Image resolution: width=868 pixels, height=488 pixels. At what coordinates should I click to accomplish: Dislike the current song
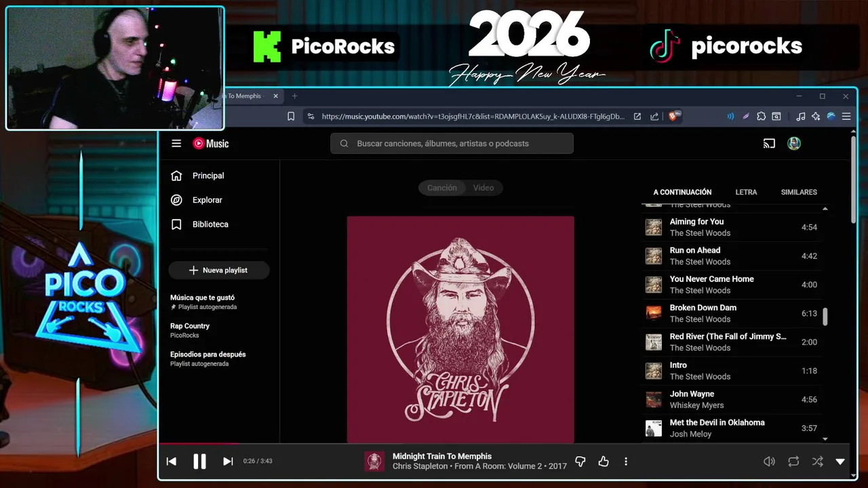tap(580, 462)
